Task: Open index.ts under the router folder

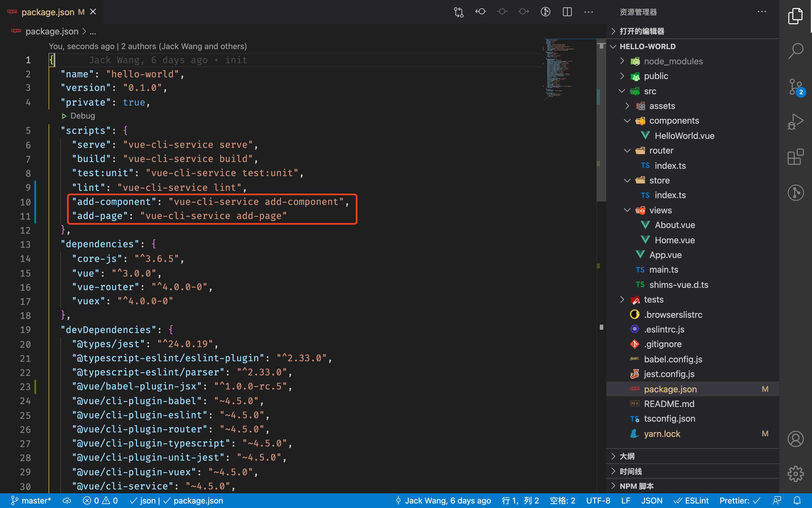Action: click(x=692, y=166)
